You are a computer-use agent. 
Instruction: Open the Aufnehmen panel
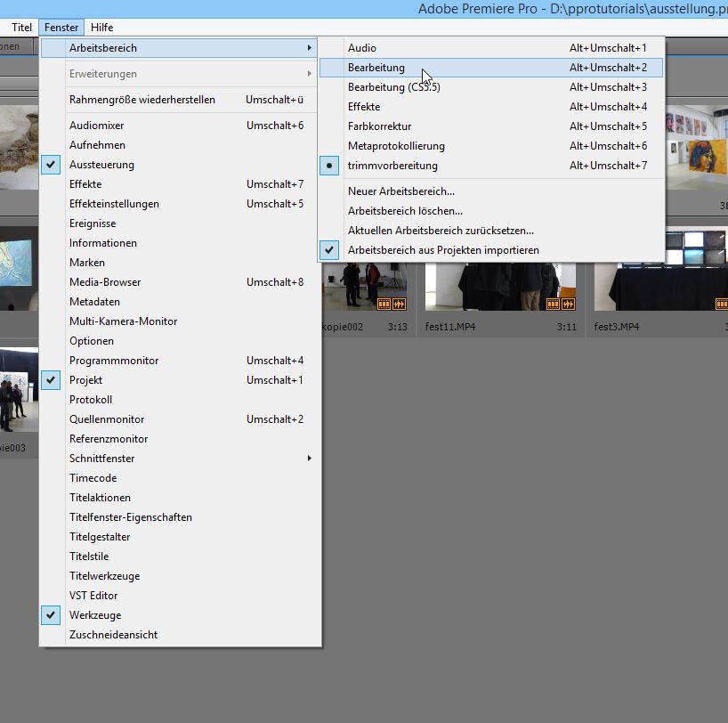tap(179, 145)
